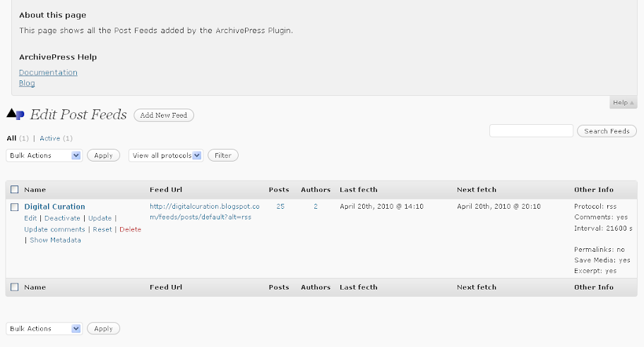Open the ArchivePress Blog link

[x=27, y=83]
